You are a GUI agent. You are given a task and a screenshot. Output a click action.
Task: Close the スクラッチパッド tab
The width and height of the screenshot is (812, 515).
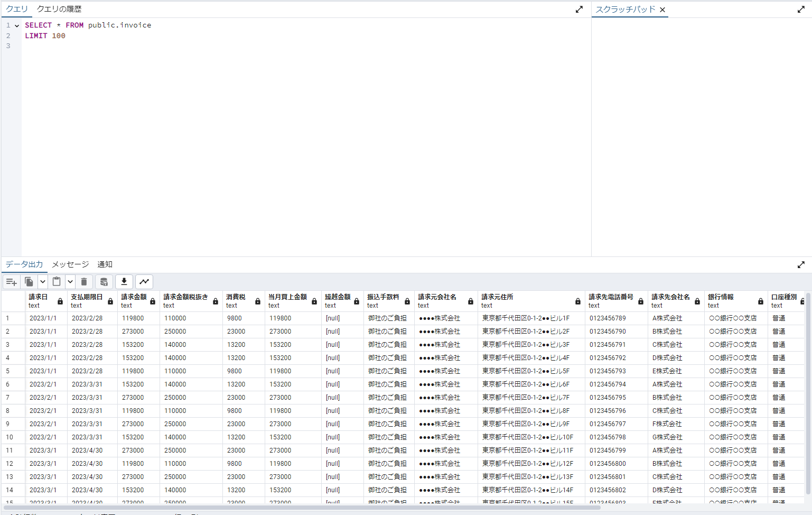(662, 9)
